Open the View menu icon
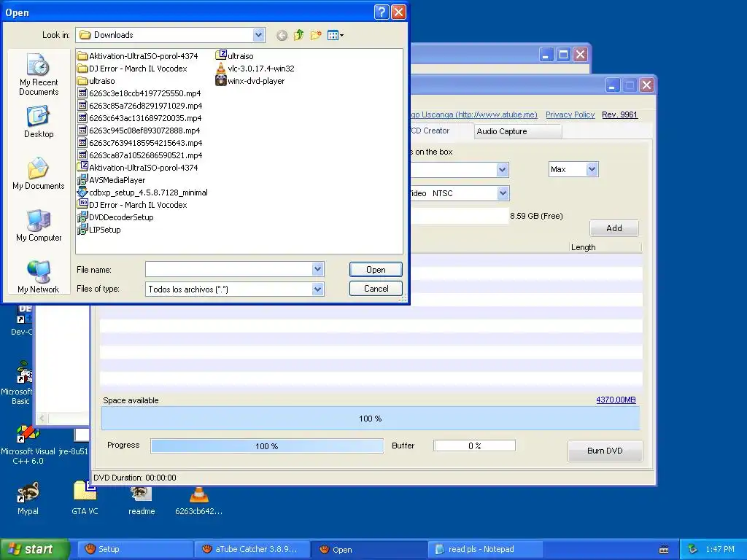The width and height of the screenshot is (747, 560). point(336,35)
